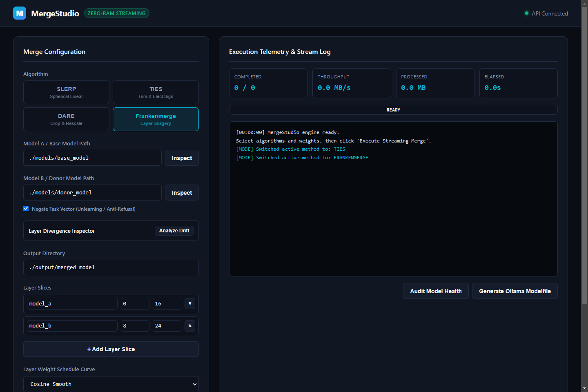Click the FRANKENMERGE mode log line
This screenshot has height=392, width=588.
302,158
